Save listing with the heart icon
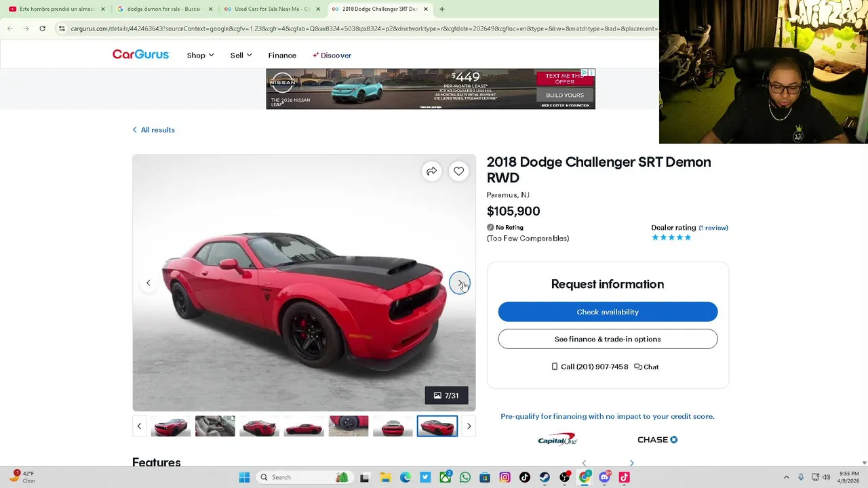Viewport: 868px width, 488px height. tap(459, 171)
